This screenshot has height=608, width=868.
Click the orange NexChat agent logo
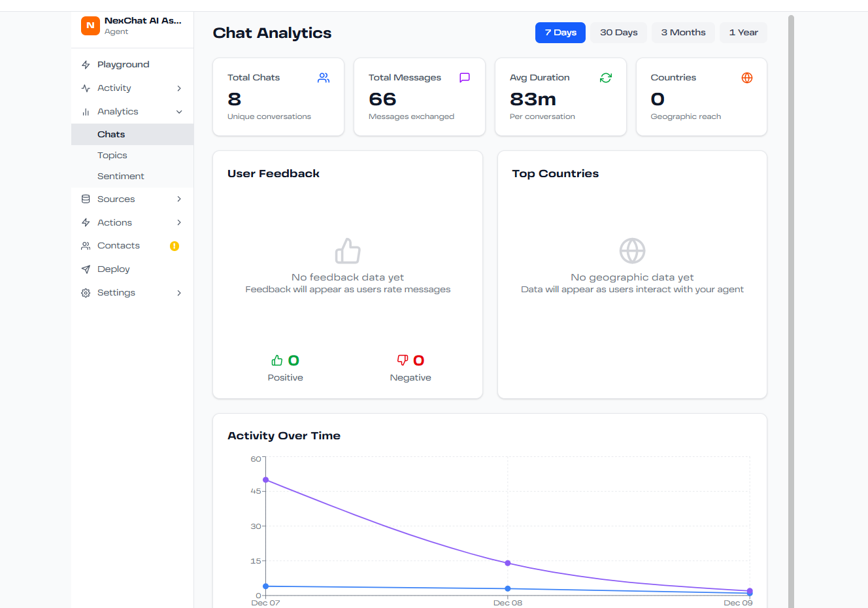pyautogui.click(x=90, y=25)
